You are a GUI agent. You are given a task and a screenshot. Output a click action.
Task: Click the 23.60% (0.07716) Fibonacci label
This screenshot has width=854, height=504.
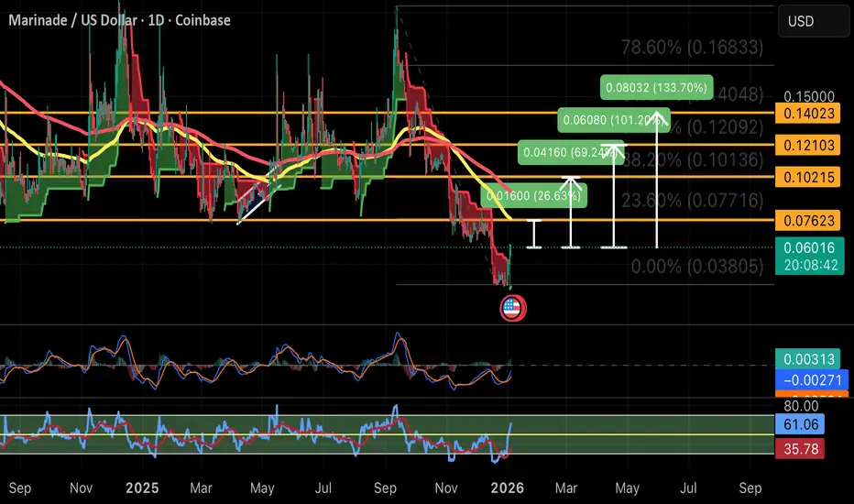tap(692, 201)
